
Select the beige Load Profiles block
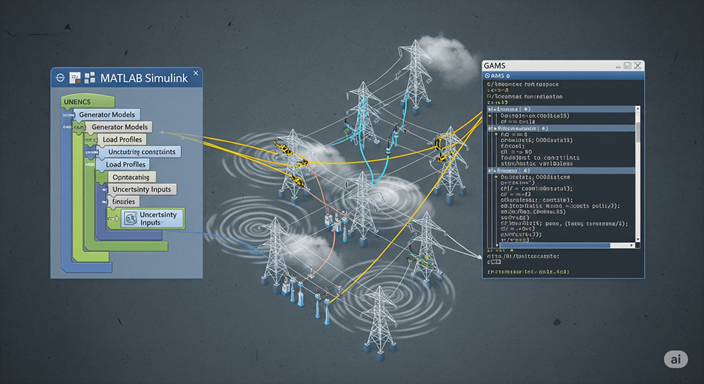click(122, 139)
